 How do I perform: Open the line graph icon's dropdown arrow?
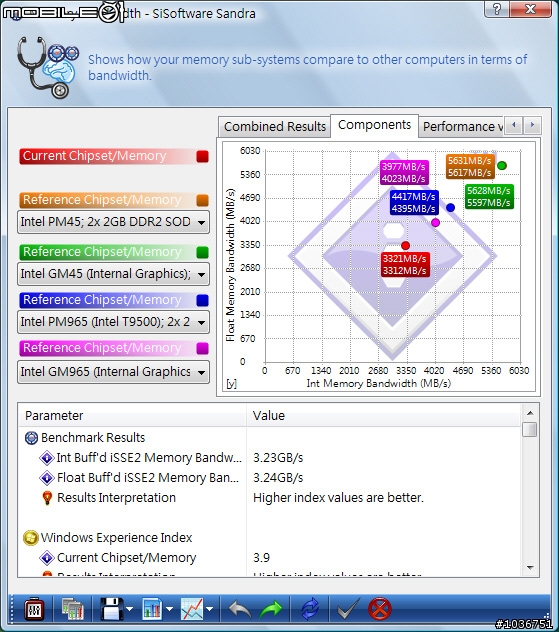210,609
